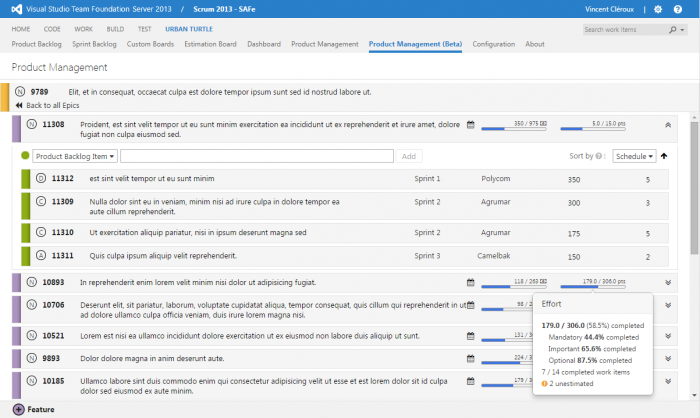Select backlog item 11312 title text
700x418 pixels.
[152, 179]
